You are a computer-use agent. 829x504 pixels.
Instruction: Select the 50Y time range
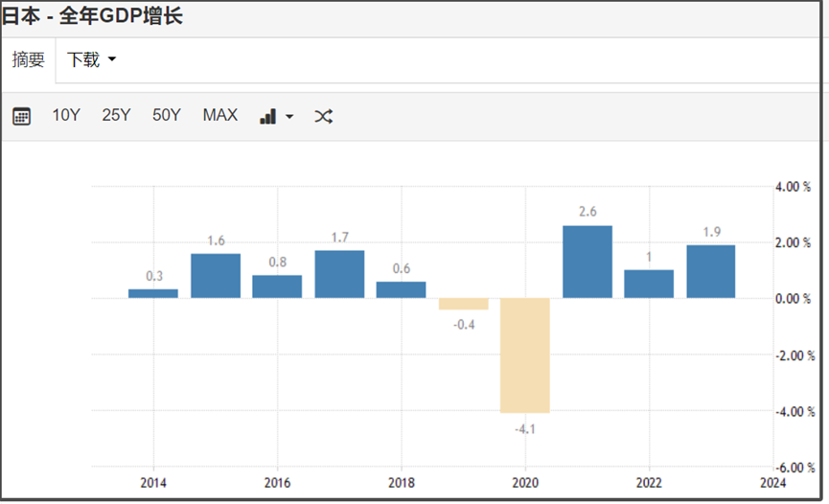click(x=167, y=115)
